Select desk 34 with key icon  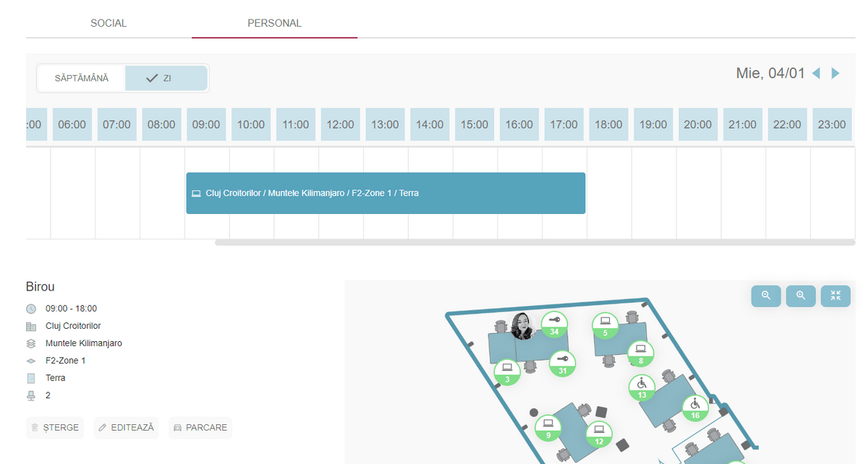(555, 323)
